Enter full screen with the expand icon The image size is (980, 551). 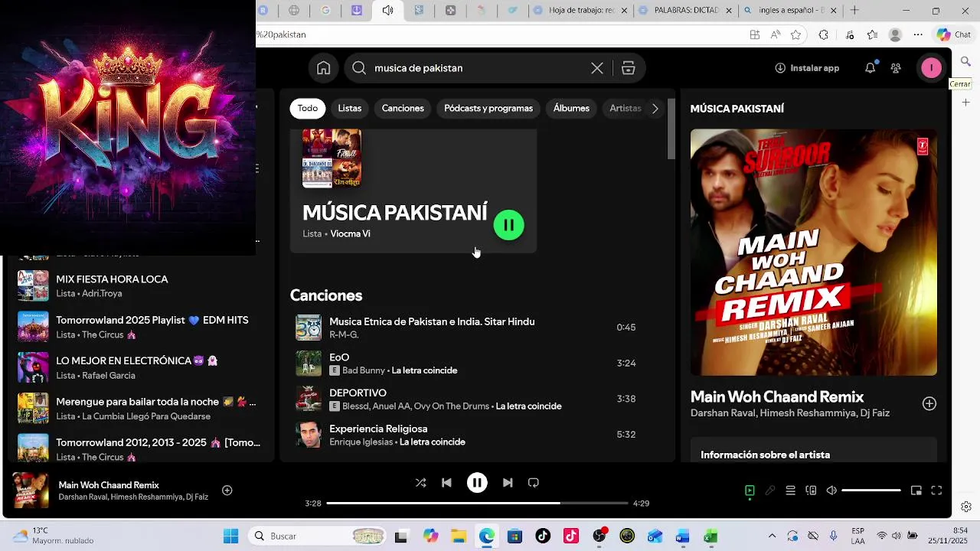click(x=936, y=491)
